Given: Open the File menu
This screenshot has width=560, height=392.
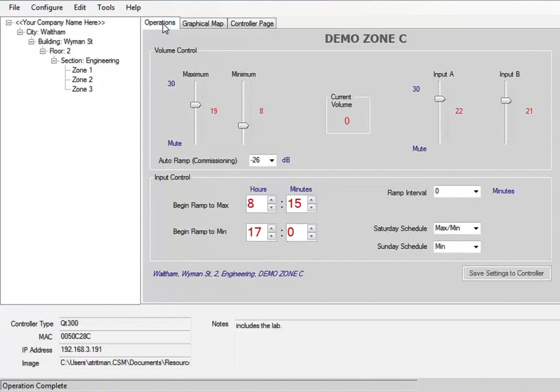Looking at the screenshot, I should (x=14, y=8).
